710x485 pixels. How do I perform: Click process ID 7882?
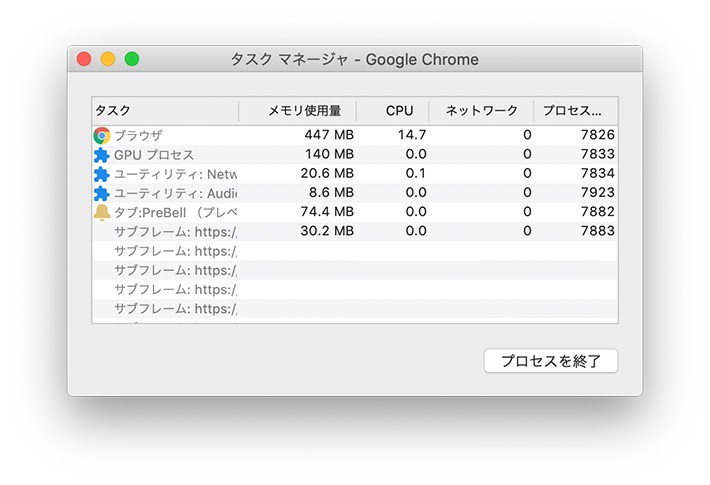598,212
